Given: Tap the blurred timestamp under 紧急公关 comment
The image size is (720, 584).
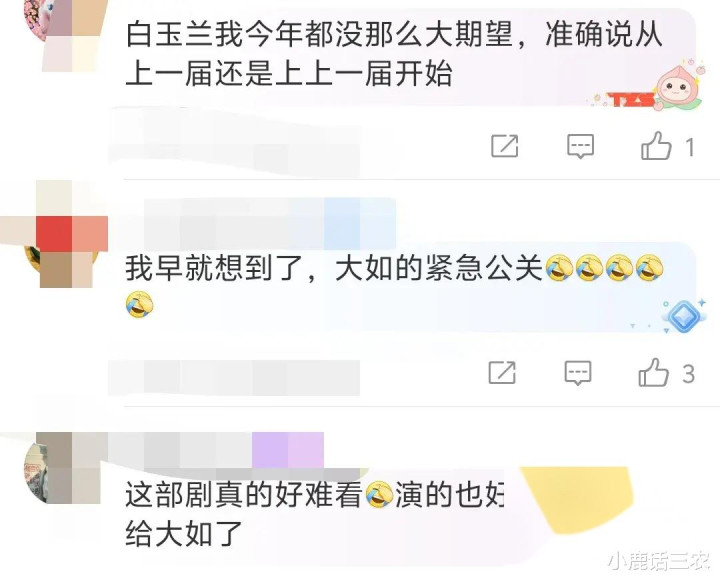Looking at the screenshot, I should (234, 377).
